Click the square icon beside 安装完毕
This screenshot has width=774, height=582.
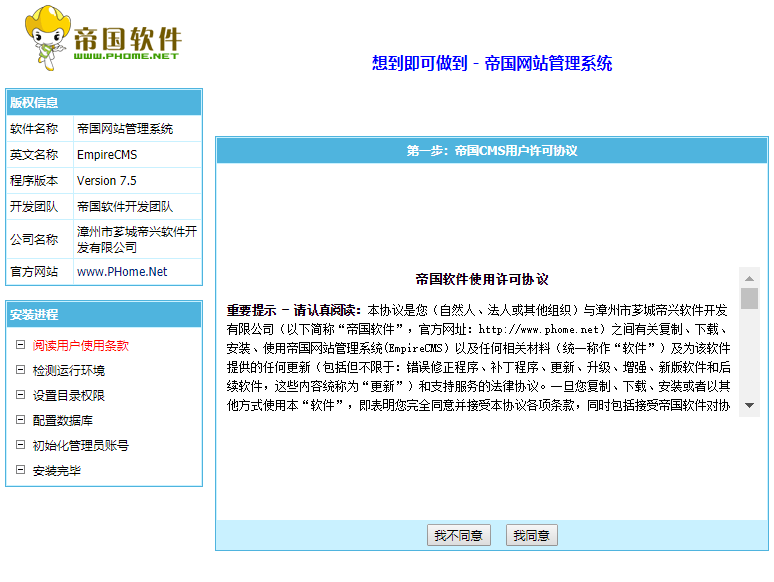click(x=20, y=470)
